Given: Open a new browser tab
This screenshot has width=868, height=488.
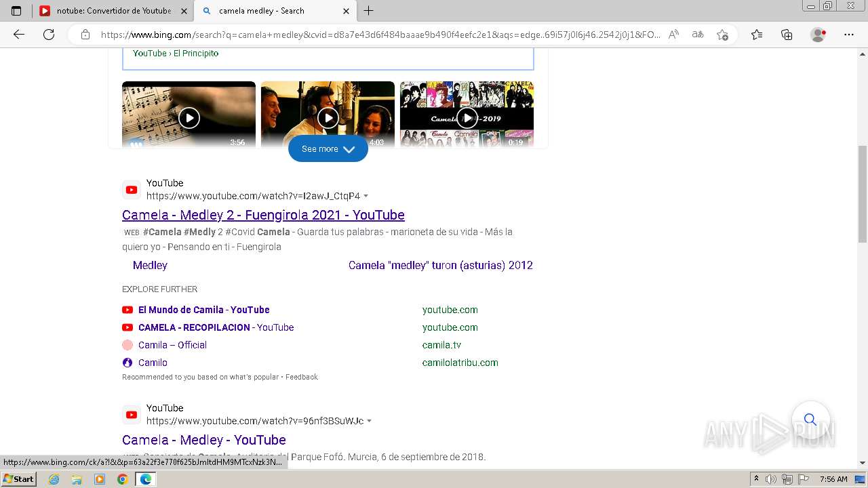Looking at the screenshot, I should (369, 11).
